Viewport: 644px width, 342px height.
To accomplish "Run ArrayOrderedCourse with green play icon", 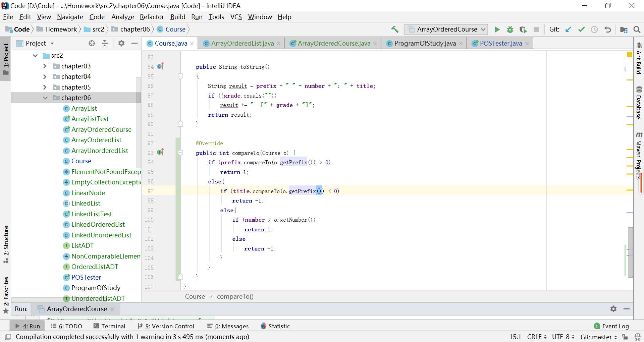I will [497, 30].
